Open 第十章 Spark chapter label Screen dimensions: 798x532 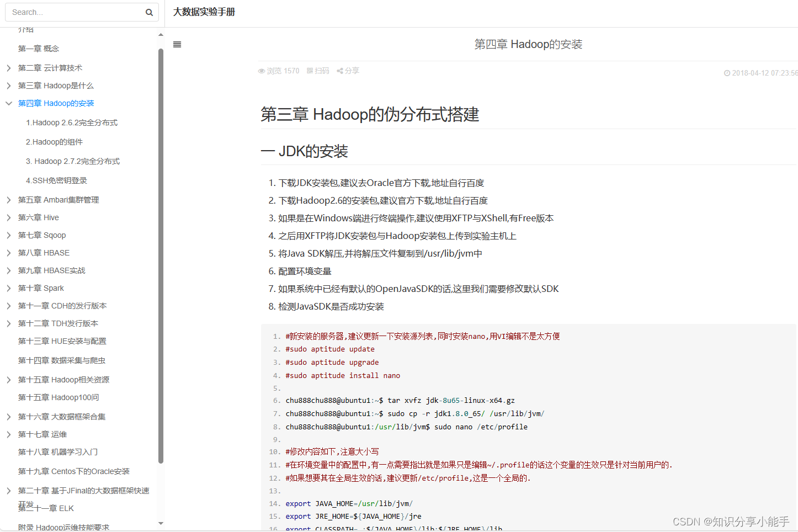point(41,288)
